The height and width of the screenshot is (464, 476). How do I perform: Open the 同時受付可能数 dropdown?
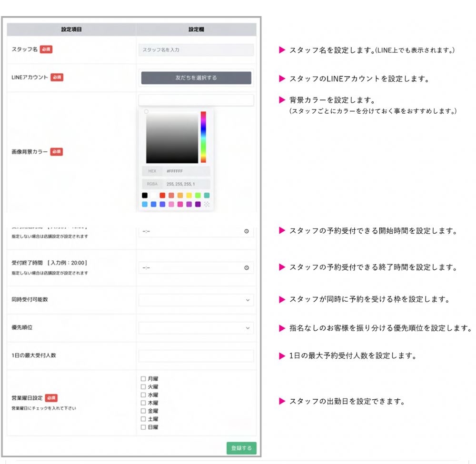click(x=196, y=300)
